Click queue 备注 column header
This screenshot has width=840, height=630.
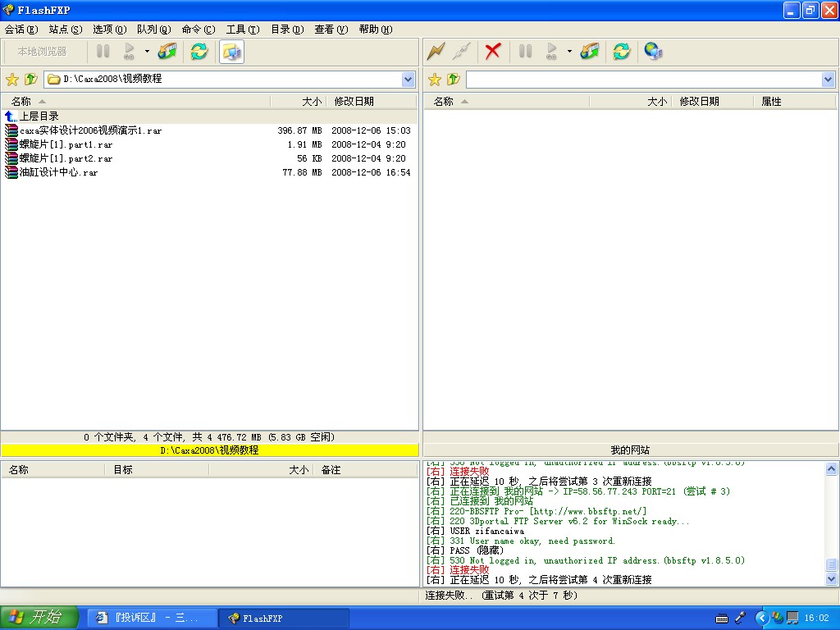click(x=364, y=470)
